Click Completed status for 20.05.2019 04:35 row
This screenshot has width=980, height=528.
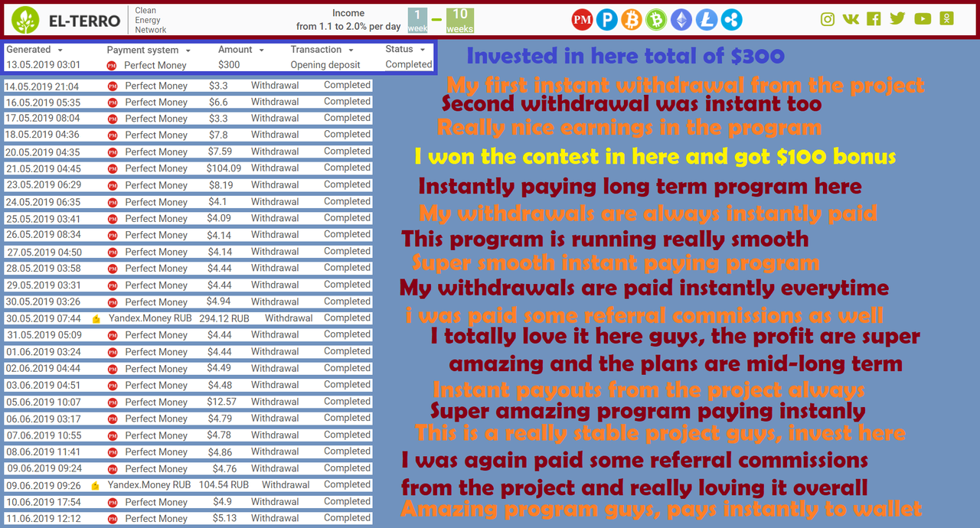pos(347,152)
